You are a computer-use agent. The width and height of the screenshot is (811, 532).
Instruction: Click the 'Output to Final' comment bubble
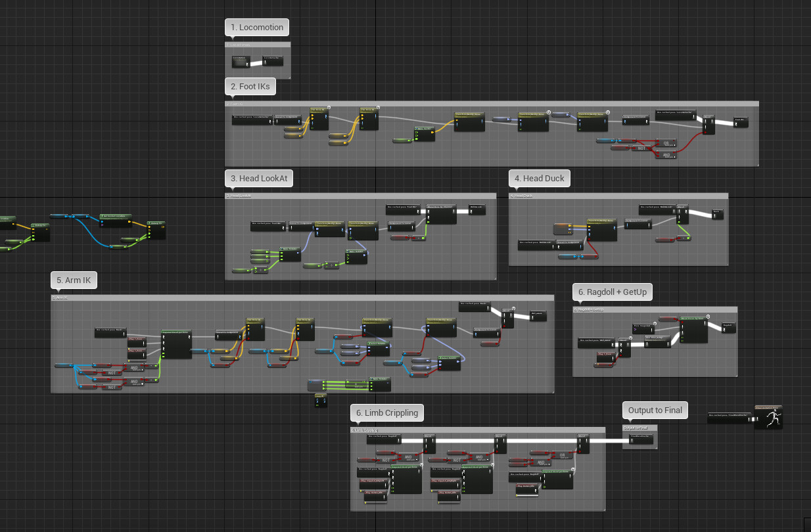(655, 410)
